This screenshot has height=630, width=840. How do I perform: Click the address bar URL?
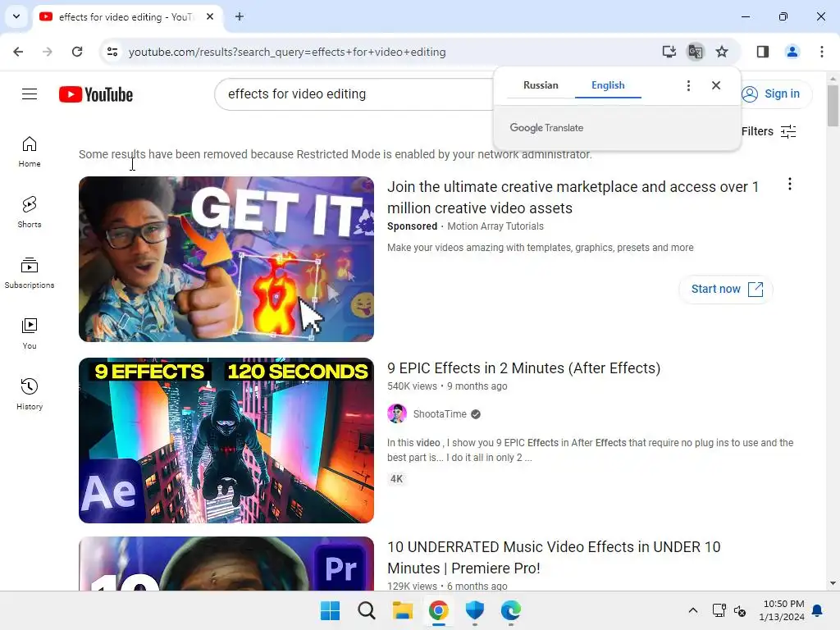287,52
